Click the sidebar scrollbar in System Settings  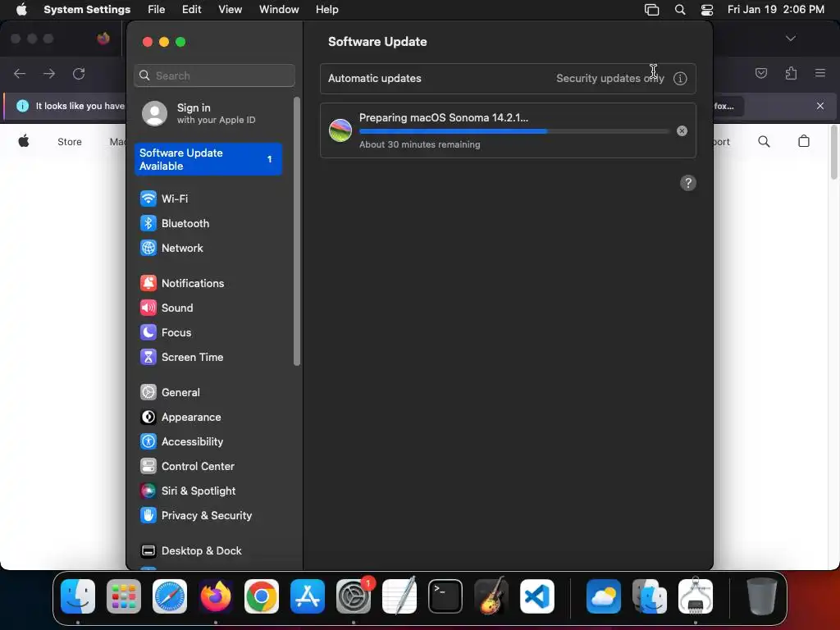pos(297,231)
